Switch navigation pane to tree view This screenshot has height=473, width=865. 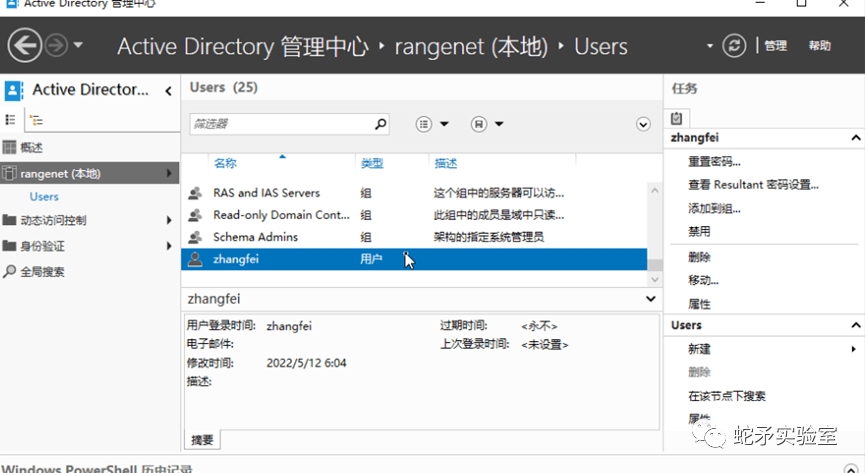coord(36,120)
